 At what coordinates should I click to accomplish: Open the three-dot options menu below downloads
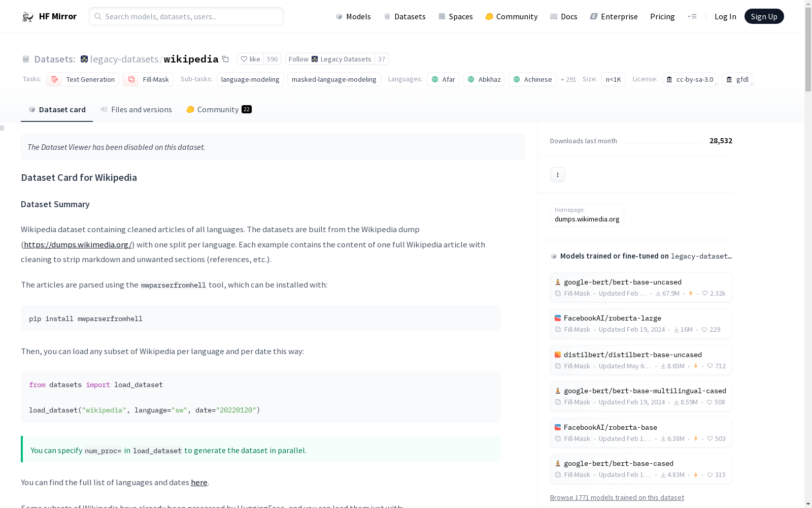point(558,175)
